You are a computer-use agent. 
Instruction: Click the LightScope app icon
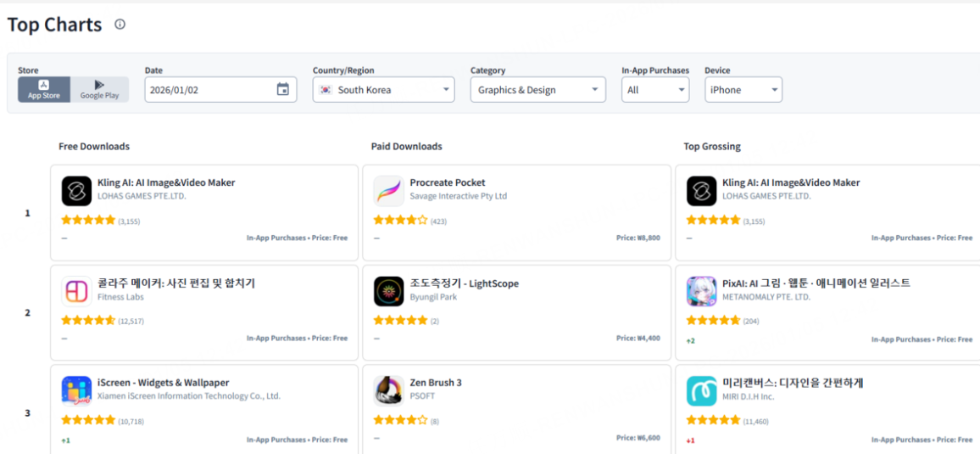[x=389, y=291]
